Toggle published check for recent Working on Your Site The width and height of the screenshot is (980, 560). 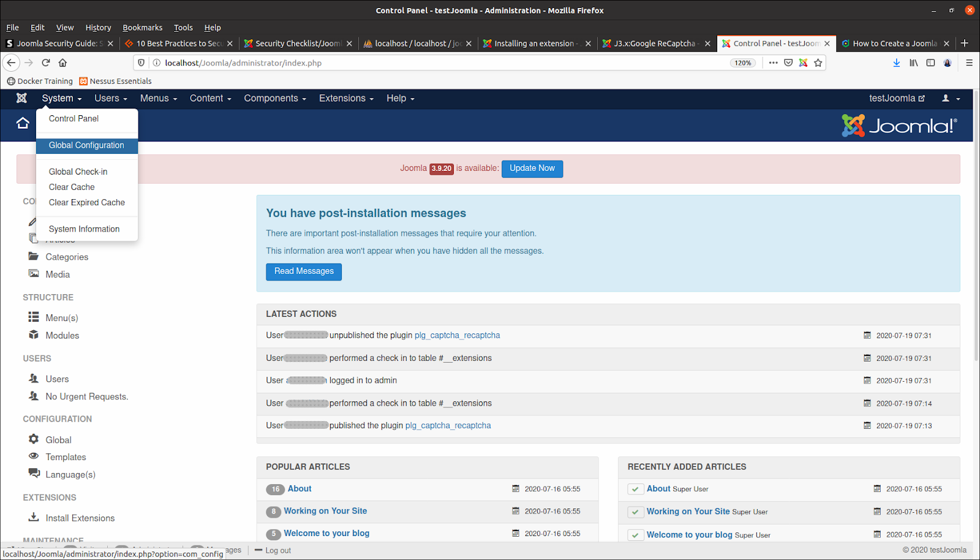636,512
